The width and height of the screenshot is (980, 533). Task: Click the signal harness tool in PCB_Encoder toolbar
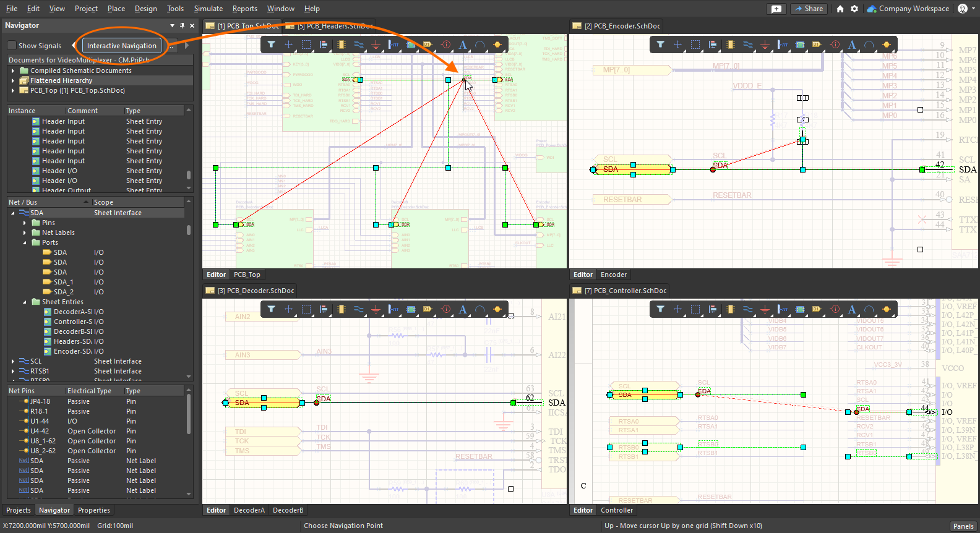tap(783, 45)
